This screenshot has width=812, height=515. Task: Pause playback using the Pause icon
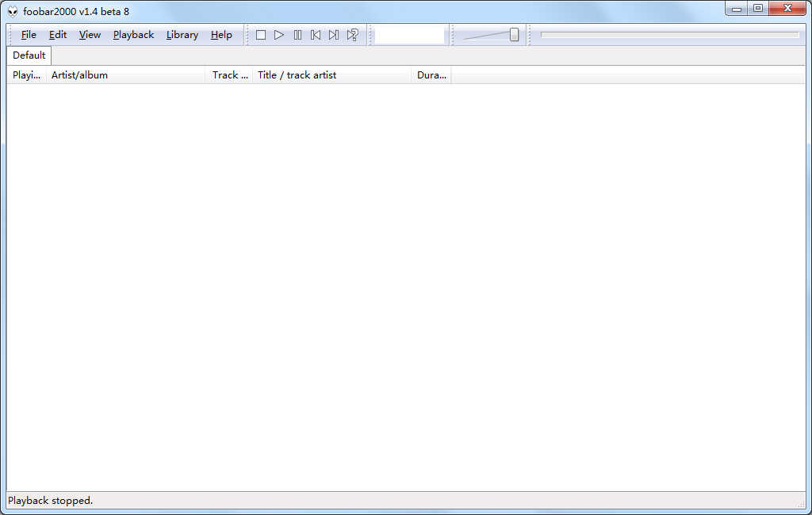pos(298,35)
